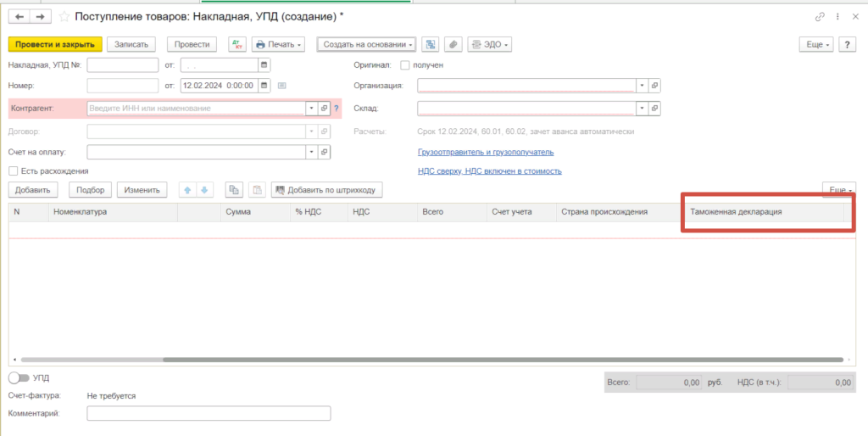The image size is (868, 436).
Task: Click the 'Провести и закрыть' button
Action: pyautogui.click(x=55, y=44)
